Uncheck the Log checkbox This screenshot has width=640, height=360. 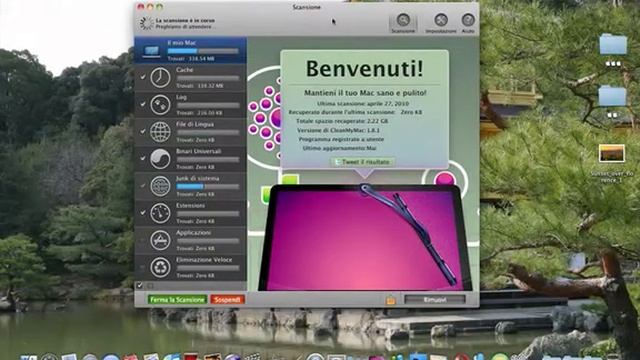click(142, 104)
